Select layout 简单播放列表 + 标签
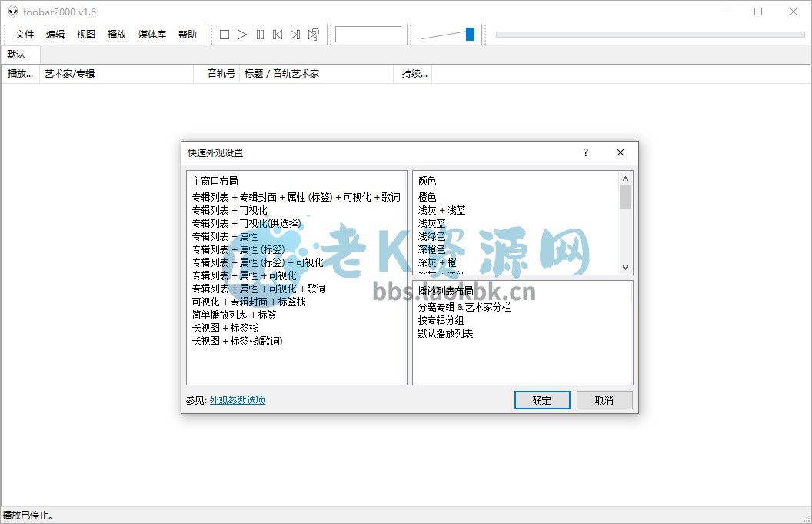812x524 pixels. point(234,315)
